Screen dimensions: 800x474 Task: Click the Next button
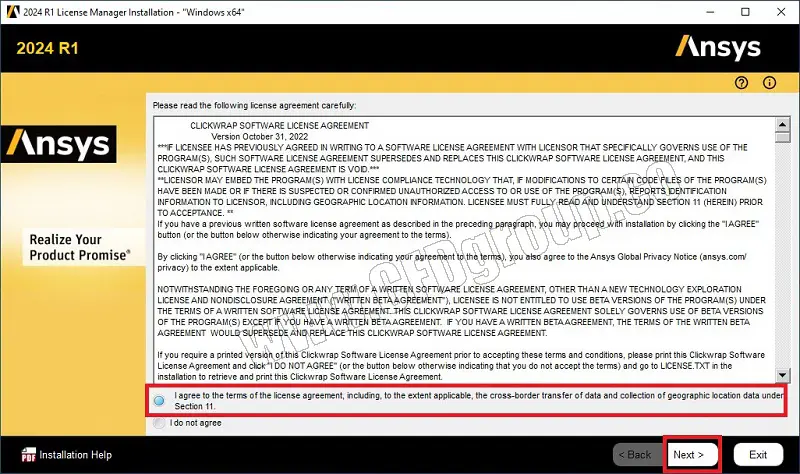click(692, 455)
